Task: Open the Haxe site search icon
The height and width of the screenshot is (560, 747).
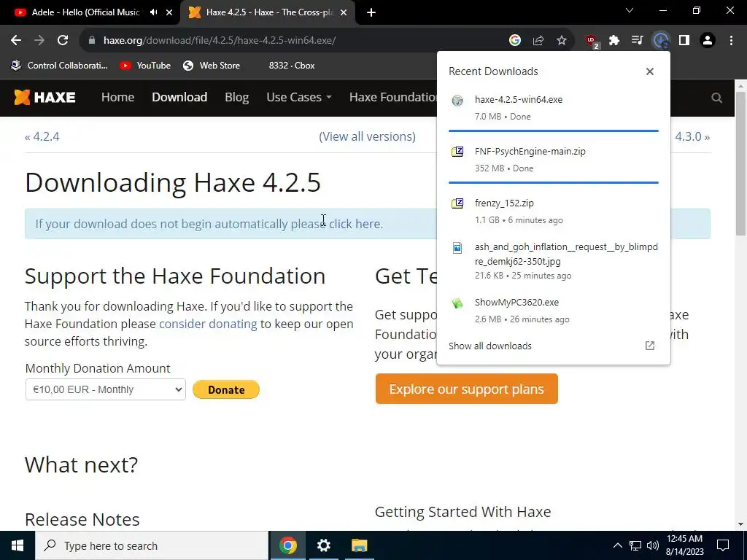Action: tap(716, 98)
